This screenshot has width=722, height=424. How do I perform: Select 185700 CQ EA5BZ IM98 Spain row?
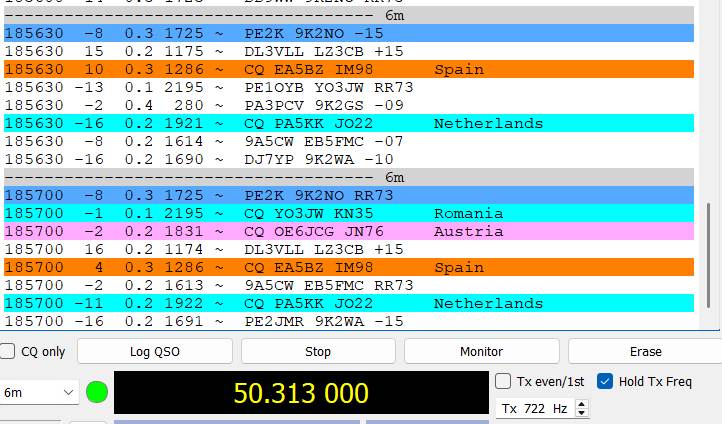pos(349,267)
